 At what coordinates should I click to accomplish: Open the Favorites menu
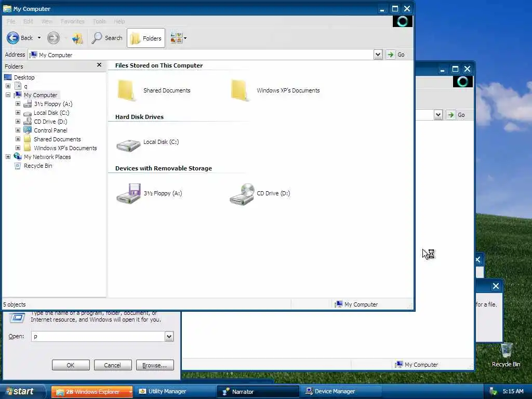tap(72, 21)
